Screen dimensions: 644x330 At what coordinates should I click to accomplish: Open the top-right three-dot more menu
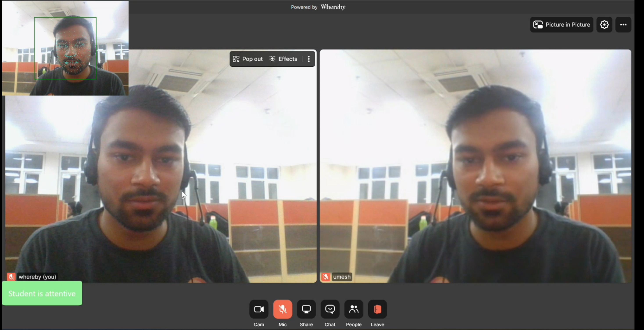coord(623,25)
